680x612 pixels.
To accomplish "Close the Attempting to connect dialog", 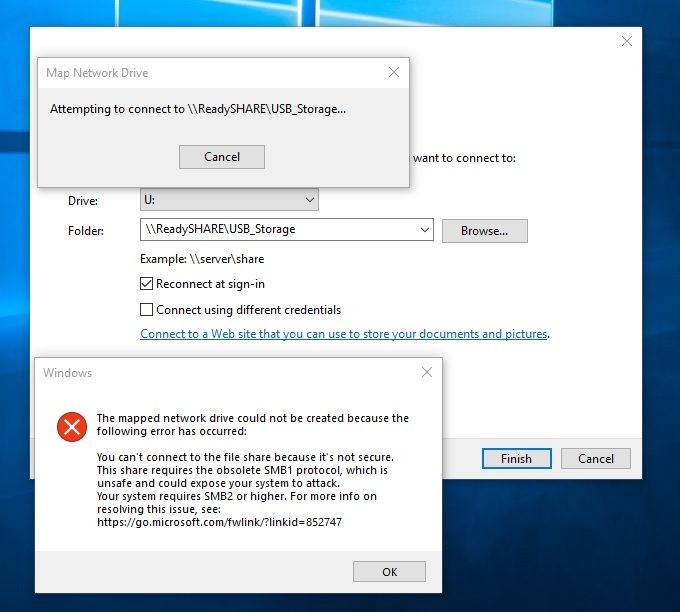I will pos(394,72).
